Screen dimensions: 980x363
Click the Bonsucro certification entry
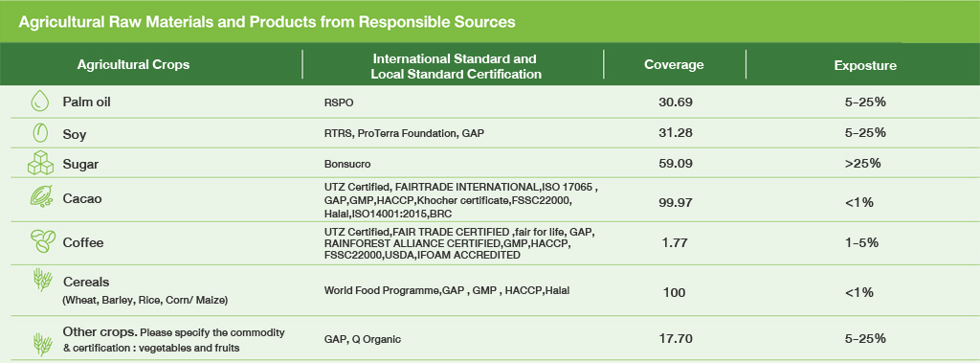pyautogui.click(x=347, y=165)
